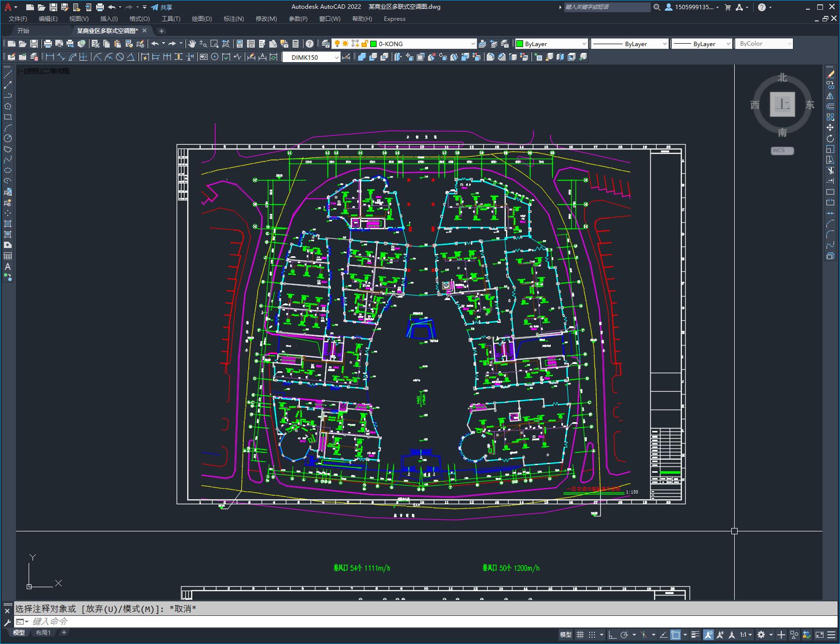Open the ByLayer lineweight dropdown

click(x=728, y=44)
